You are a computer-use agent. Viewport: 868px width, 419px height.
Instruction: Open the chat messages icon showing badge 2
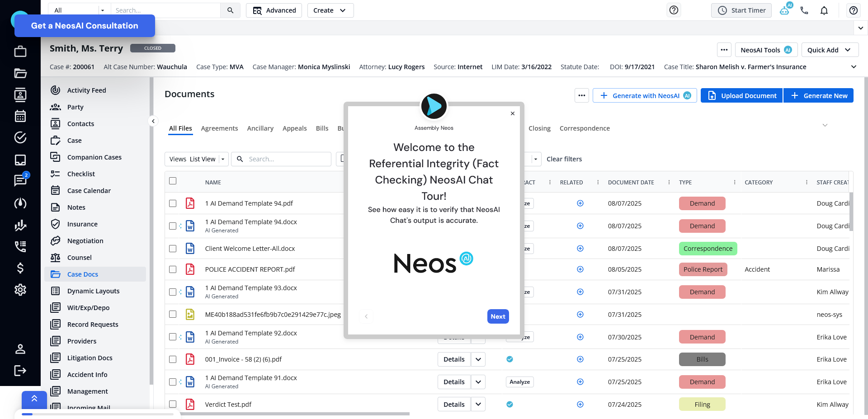(x=20, y=181)
